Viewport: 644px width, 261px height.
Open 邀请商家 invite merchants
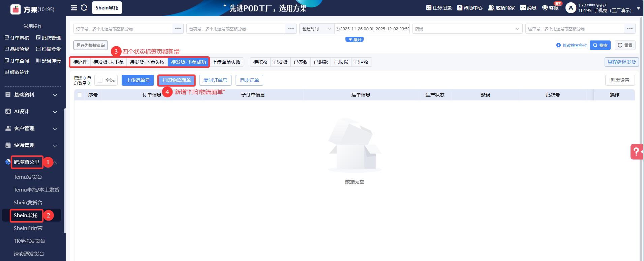(x=501, y=8)
